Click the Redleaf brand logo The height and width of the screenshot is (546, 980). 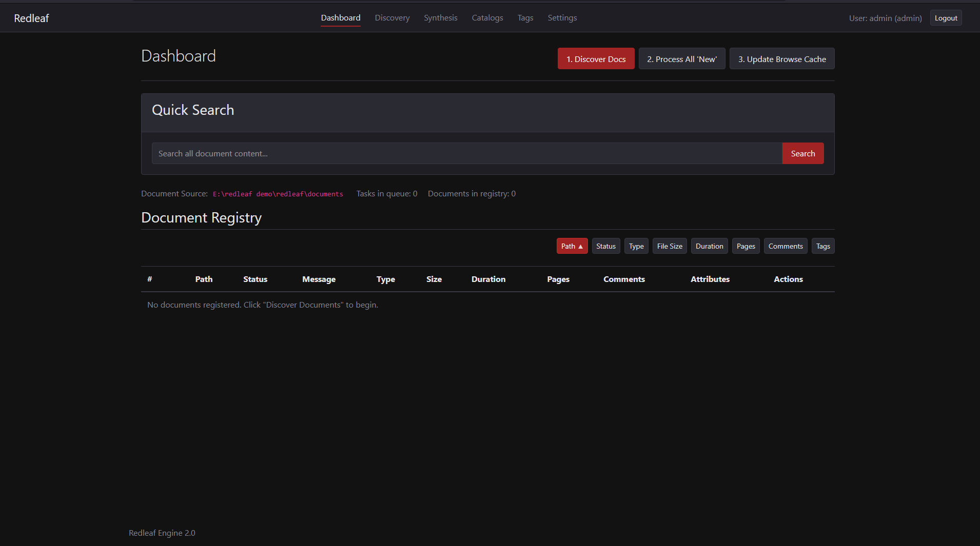[x=31, y=18]
